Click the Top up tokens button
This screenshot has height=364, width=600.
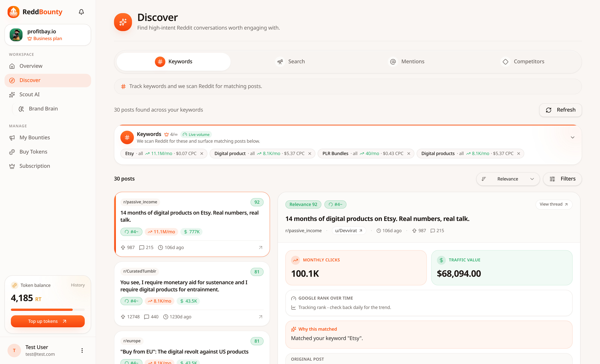[x=48, y=321]
